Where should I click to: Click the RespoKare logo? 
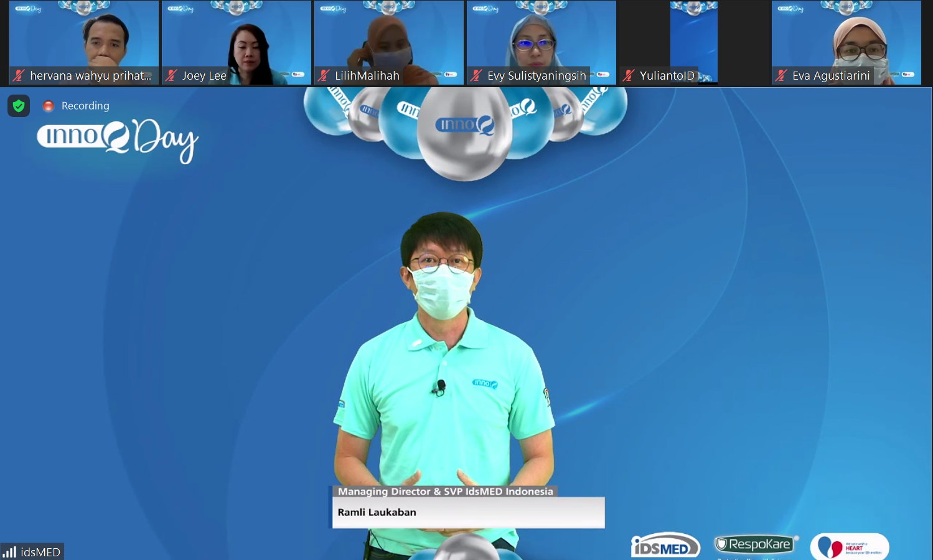(755, 544)
